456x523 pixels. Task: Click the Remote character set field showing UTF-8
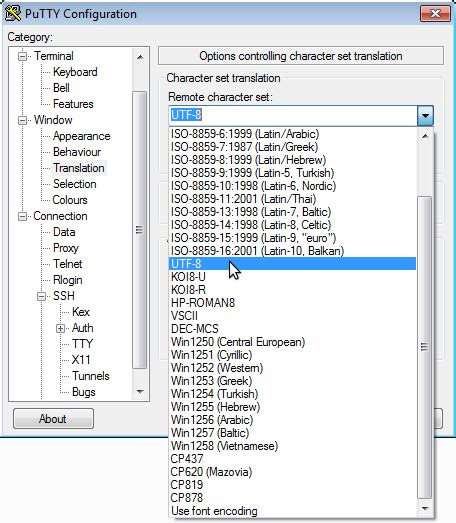[293, 116]
